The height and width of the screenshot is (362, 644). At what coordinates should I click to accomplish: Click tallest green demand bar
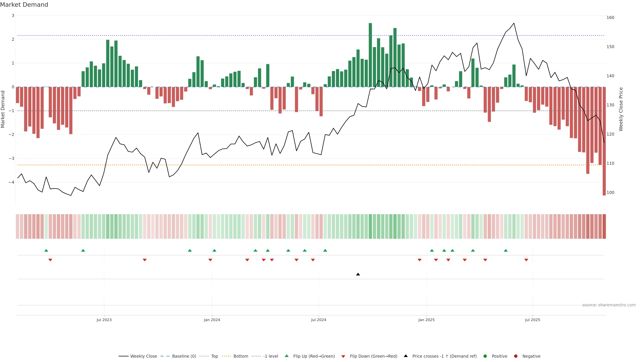click(x=370, y=55)
